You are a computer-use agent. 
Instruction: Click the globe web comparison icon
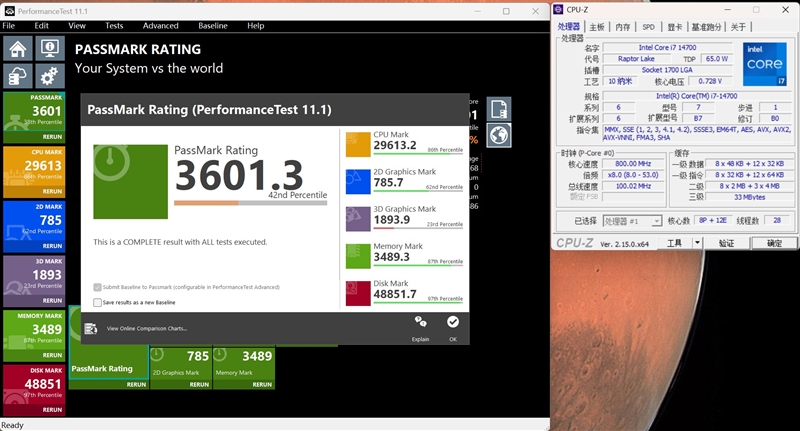[x=498, y=135]
